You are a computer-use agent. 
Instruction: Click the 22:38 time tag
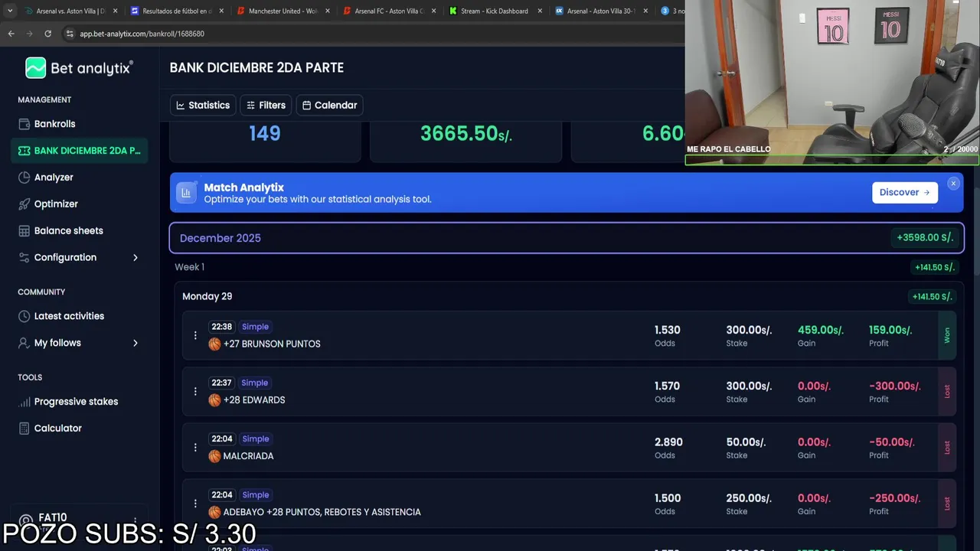[221, 327]
